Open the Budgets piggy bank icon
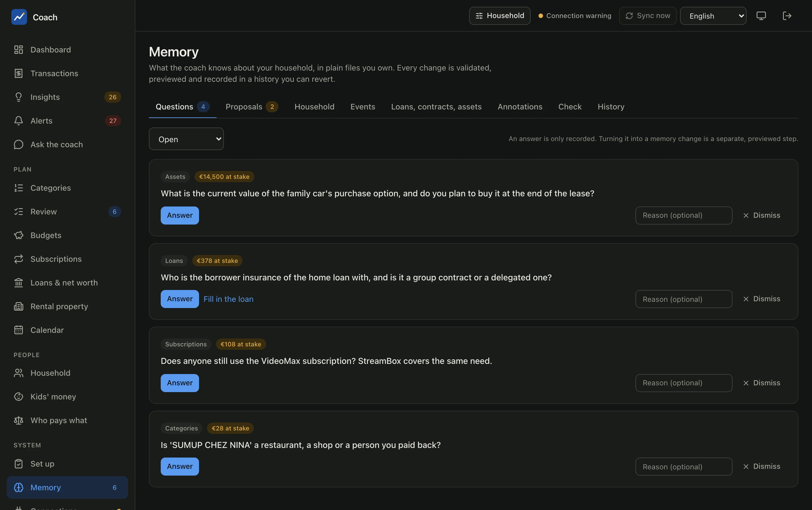The height and width of the screenshot is (510, 812). [19, 235]
